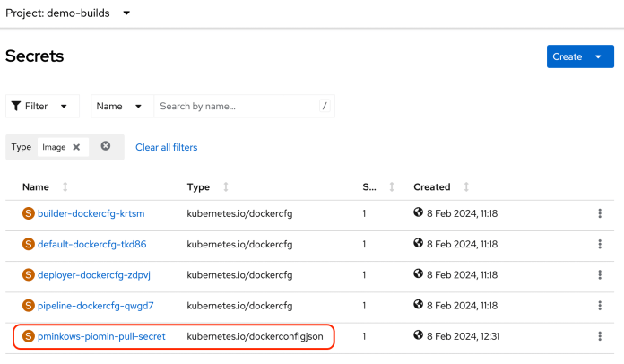Open kebab menu for pipeline-dockercfg-qwgd7
The image size is (624, 364).
(x=600, y=306)
